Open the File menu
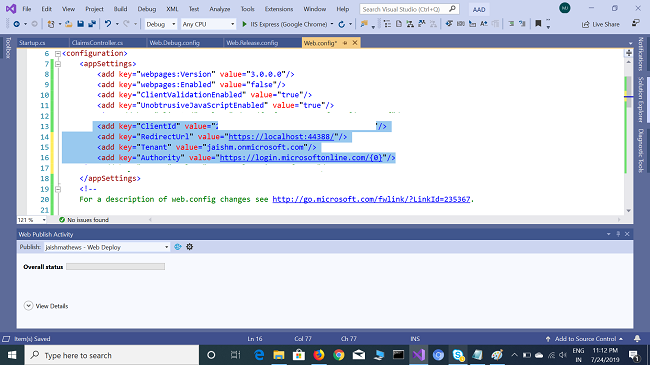This screenshot has height=365, width=650. tap(27, 9)
